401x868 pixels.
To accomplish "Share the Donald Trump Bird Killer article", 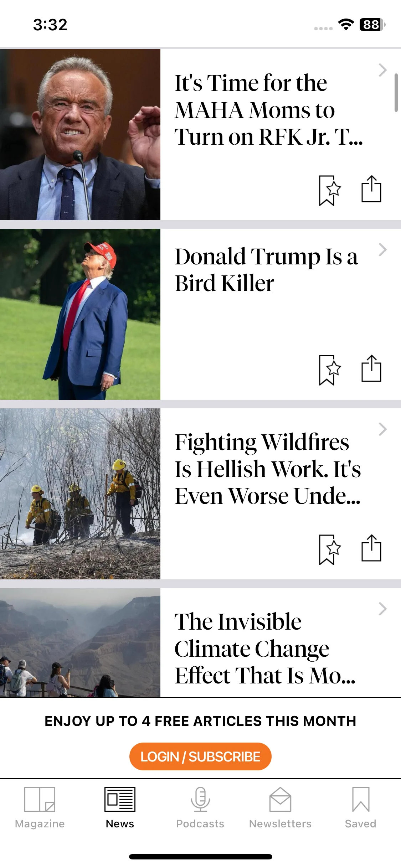I will point(371,368).
